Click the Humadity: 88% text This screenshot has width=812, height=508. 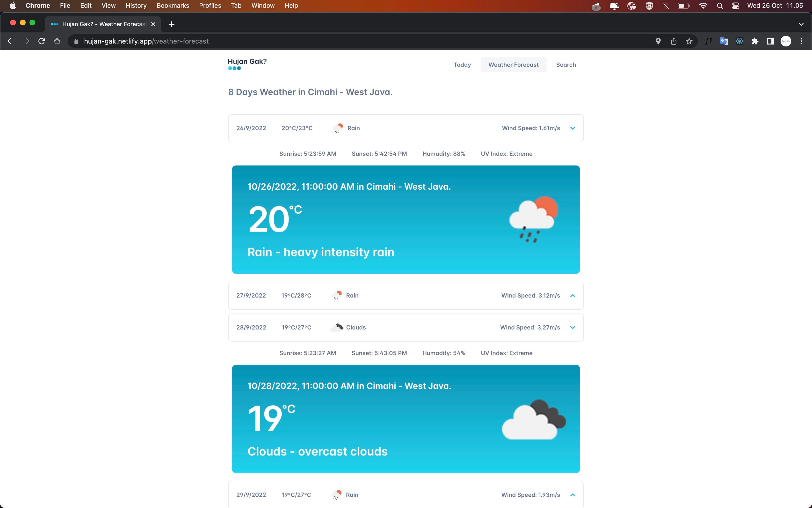tap(444, 154)
